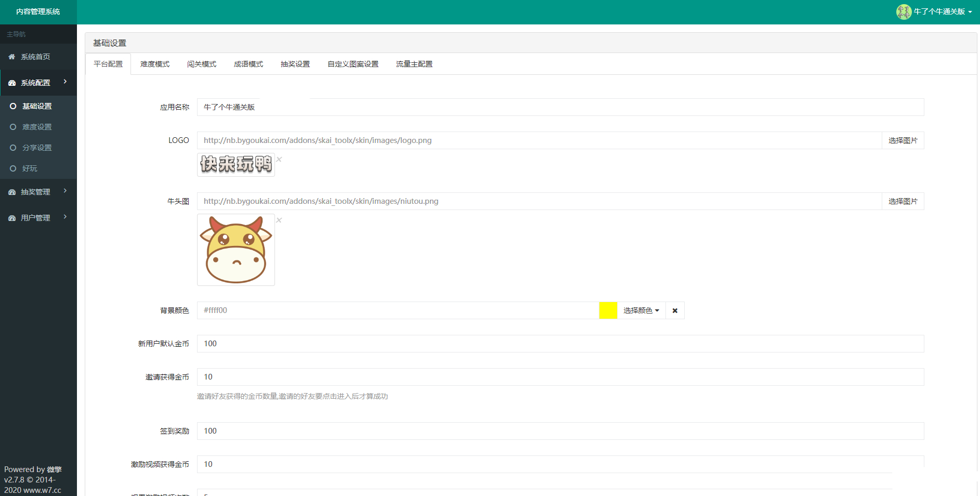Remove the LOGO image preview
980x496 pixels.
279,159
